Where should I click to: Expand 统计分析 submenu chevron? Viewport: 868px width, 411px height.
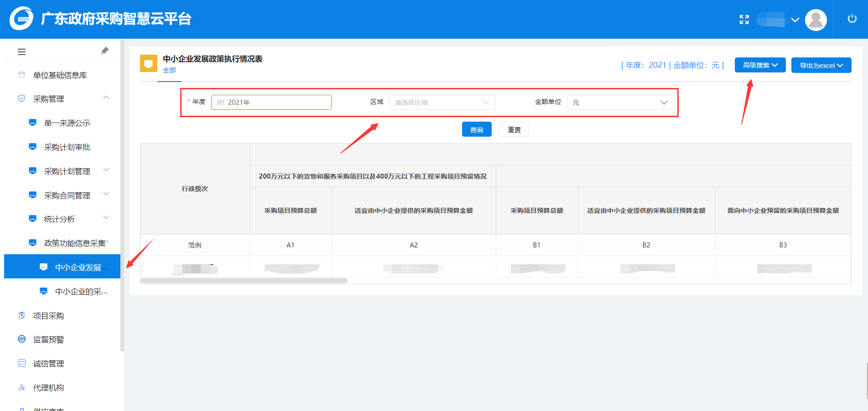(106, 218)
